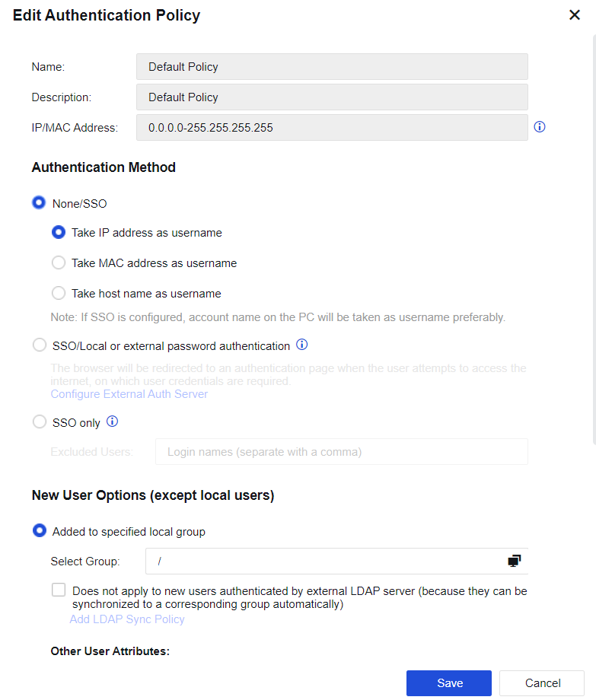Viewport: 596px width, 700px height.
Task: Select SSO/Local or external password authentication
Action: point(40,345)
